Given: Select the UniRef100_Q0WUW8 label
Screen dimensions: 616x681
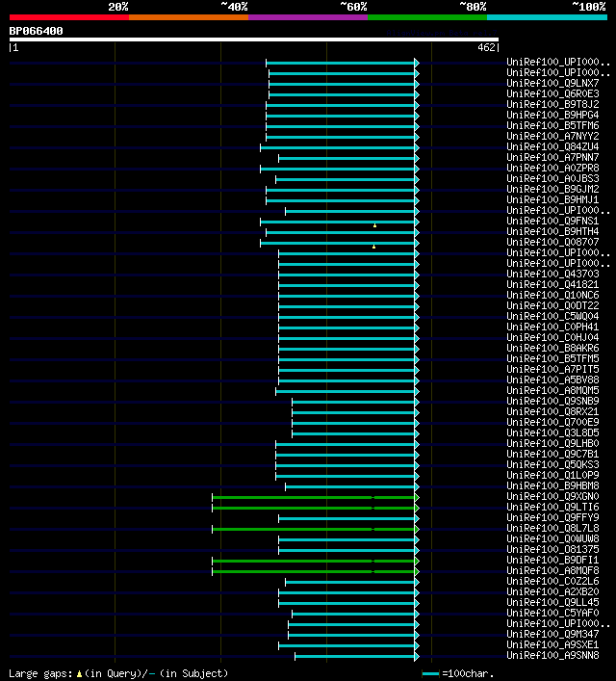Looking at the screenshot, I should pyautogui.click(x=552, y=539).
